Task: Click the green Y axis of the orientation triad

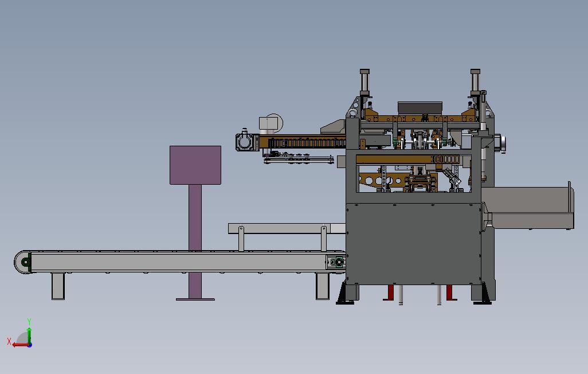Action: 29,336
